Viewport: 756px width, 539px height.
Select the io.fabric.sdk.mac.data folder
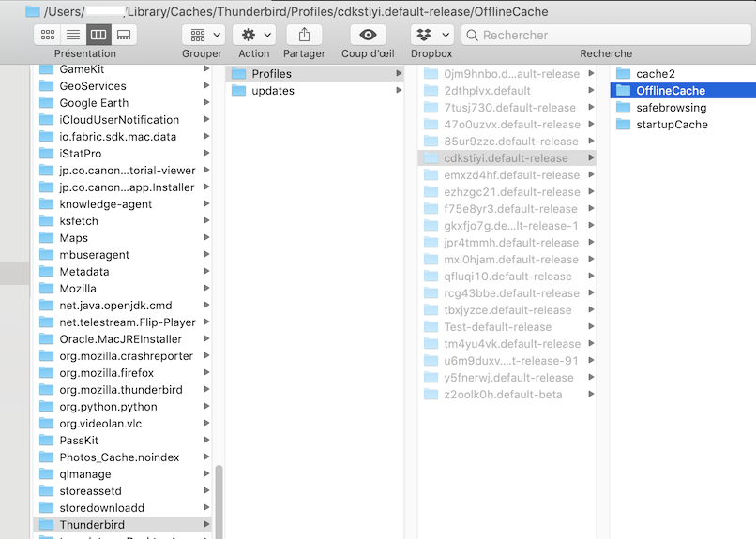[x=123, y=136]
